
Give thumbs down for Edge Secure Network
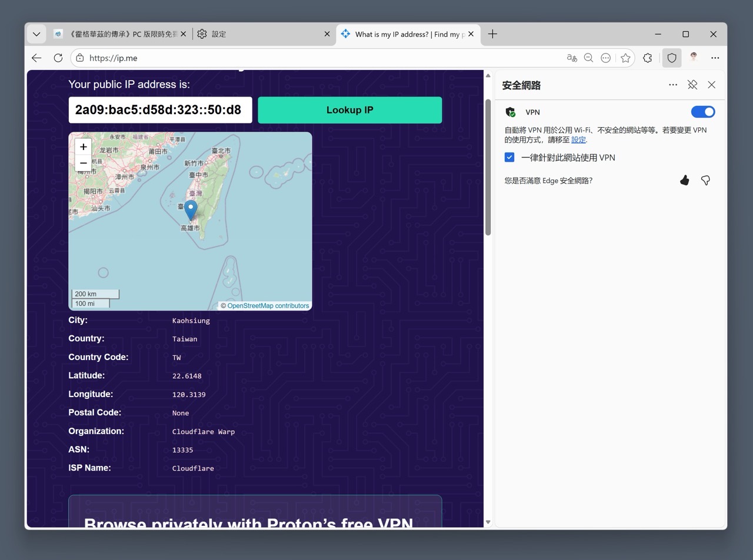(705, 181)
